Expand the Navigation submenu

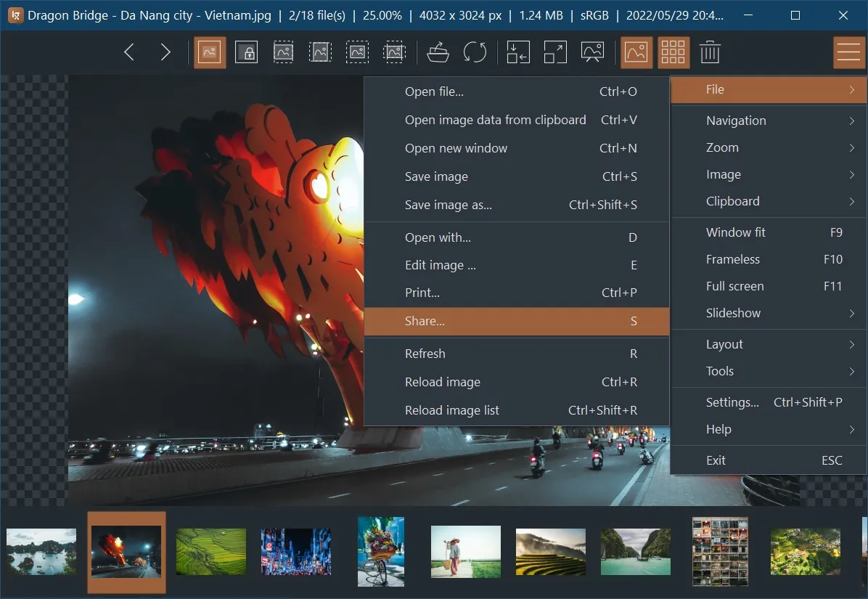coord(769,121)
